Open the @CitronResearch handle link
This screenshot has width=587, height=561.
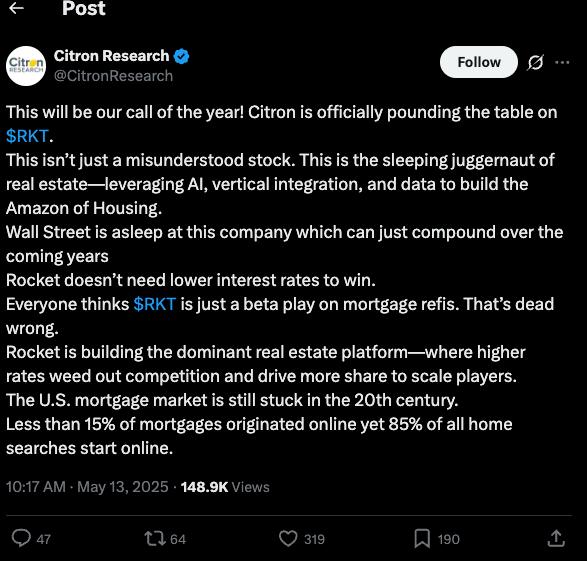pos(113,76)
